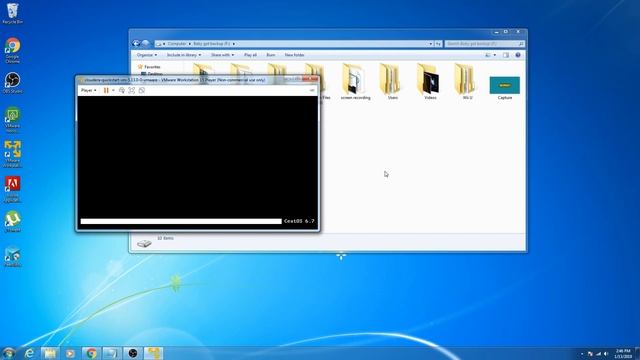The height and width of the screenshot is (360, 640).
Task: Go forward in the Explorer window
Action: click(145, 43)
